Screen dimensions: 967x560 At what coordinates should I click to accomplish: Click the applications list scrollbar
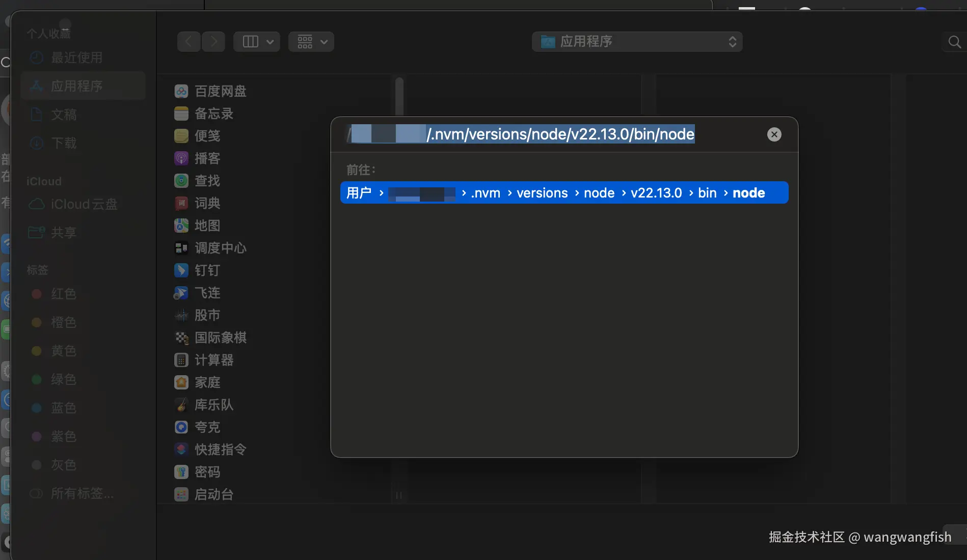pos(399,96)
